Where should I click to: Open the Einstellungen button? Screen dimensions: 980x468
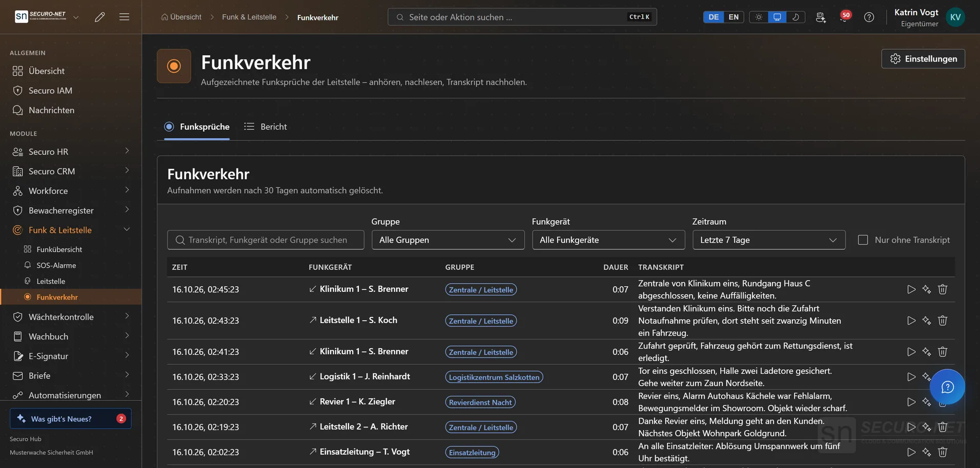click(x=923, y=59)
